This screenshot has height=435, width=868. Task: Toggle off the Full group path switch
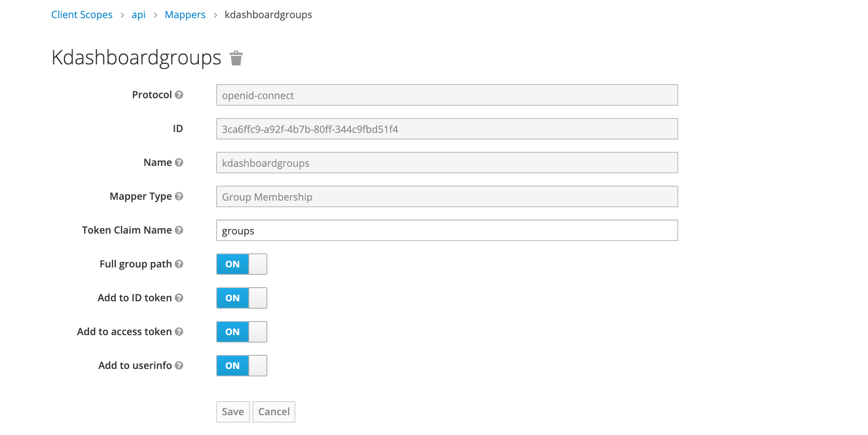click(x=241, y=264)
